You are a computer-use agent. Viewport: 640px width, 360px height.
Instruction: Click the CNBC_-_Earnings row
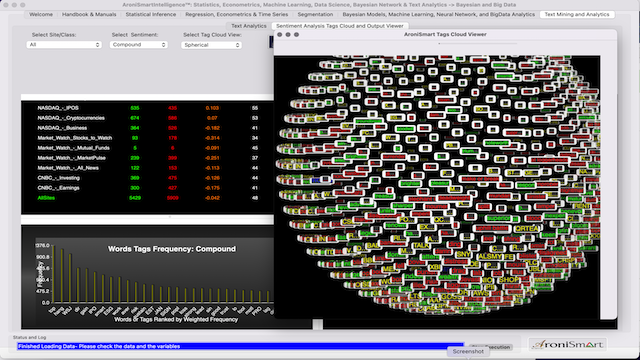[148, 188]
